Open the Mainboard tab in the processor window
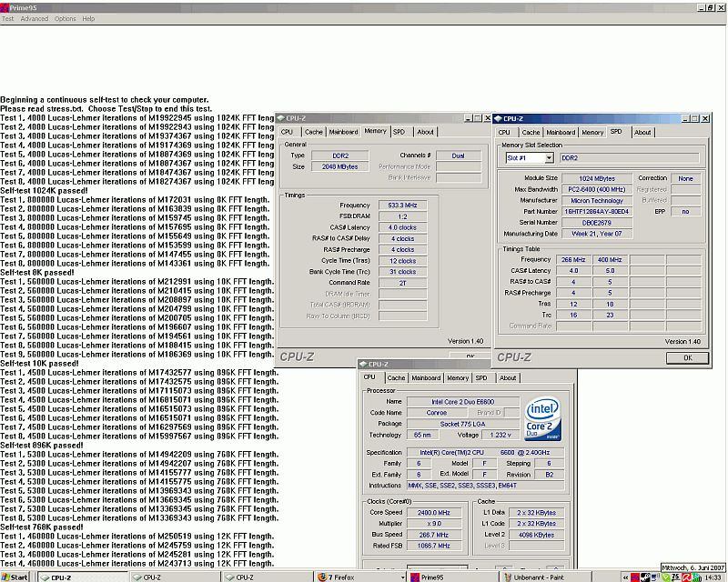 pos(426,377)
